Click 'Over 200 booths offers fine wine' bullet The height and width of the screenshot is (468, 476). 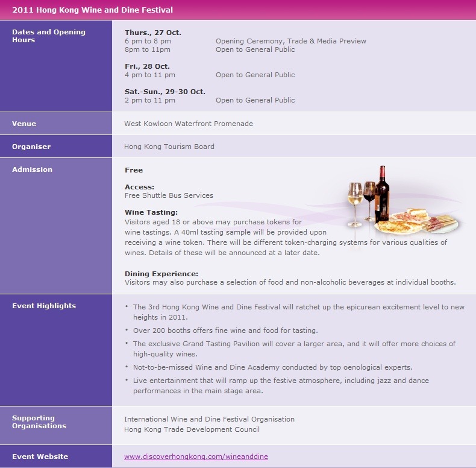(x=225, y=330)
